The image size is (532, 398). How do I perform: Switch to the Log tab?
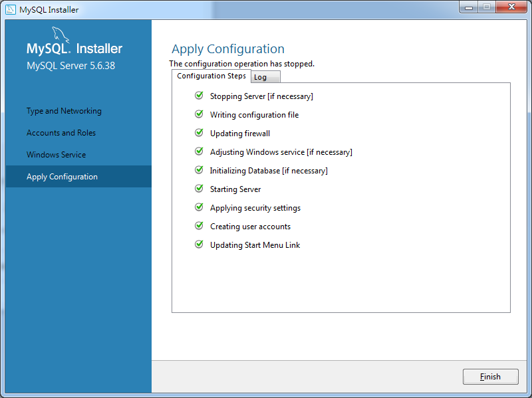pos(265,77)
